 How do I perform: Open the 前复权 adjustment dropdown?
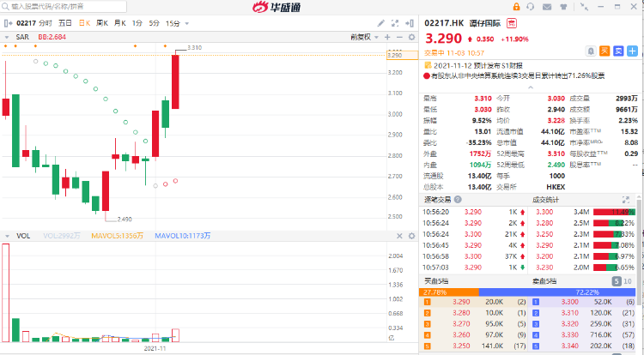point(364,38)
